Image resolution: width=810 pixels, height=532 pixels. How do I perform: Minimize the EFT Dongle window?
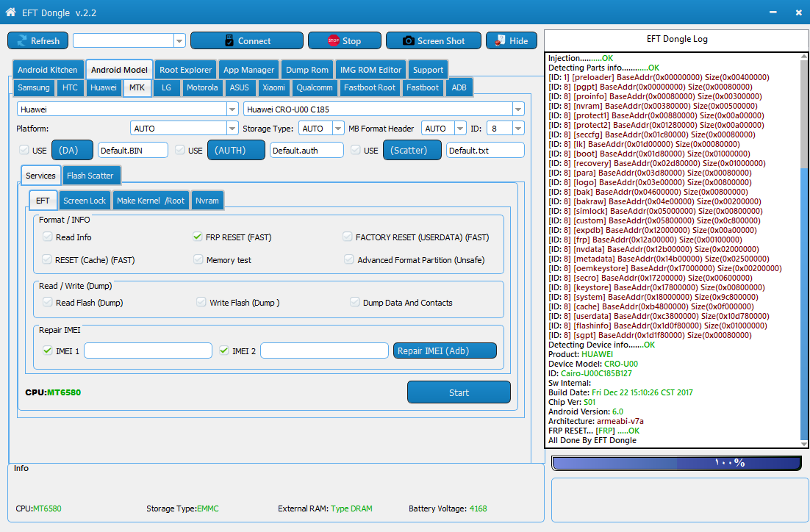coord(773,12)
